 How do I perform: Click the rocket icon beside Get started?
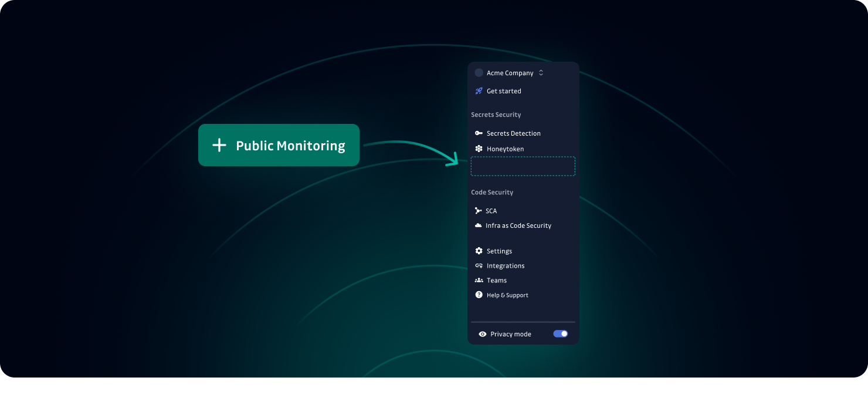479,91
